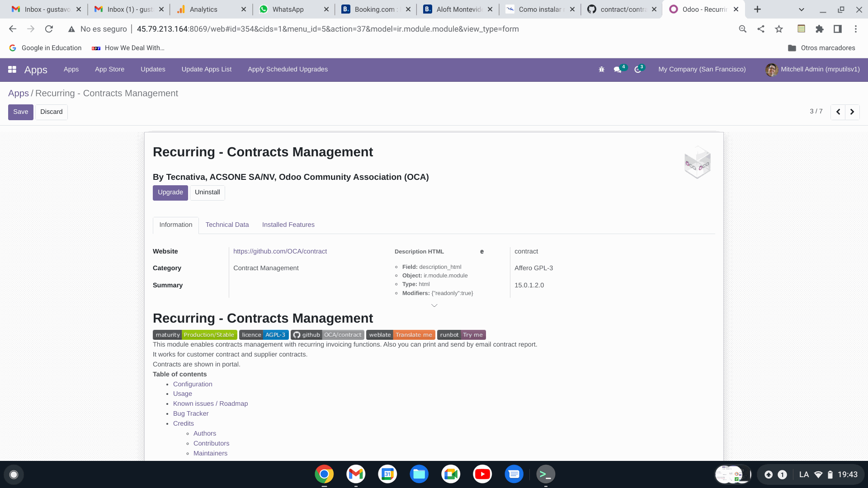Screen dimensions: 868x488
Task: Open github.com/OCA/contract website link
Action: click(x=280, y=252)
